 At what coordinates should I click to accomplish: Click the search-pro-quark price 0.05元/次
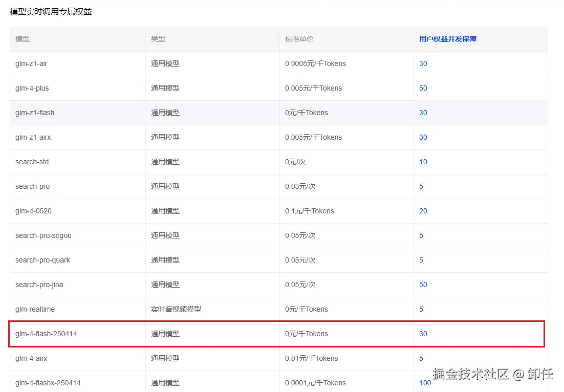[300, 260]
